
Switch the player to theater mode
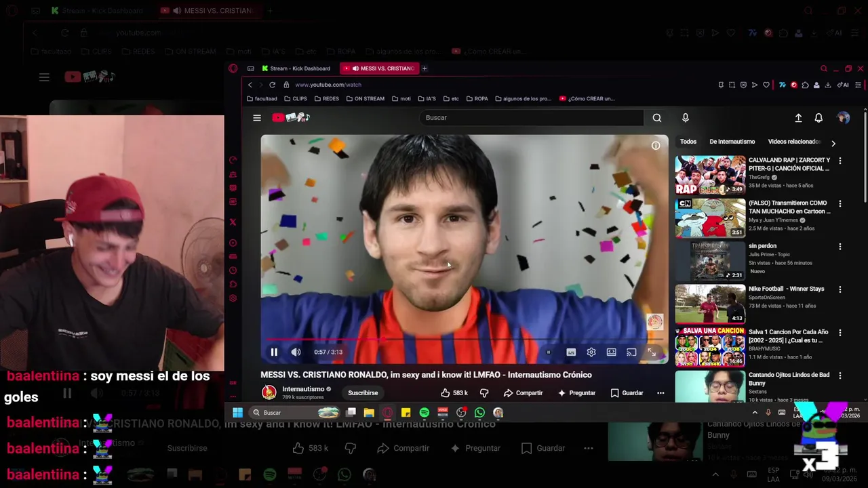point(612,352)
